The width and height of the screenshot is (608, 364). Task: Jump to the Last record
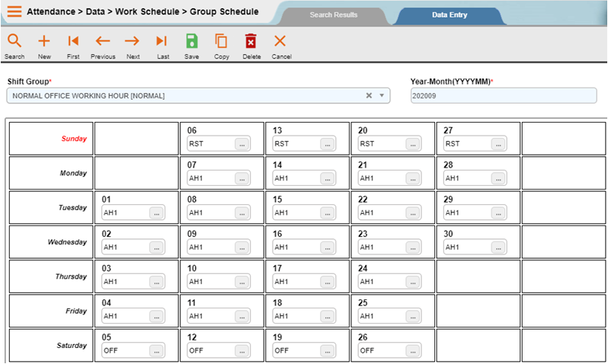pyautogui.click(x=162, y=42)
